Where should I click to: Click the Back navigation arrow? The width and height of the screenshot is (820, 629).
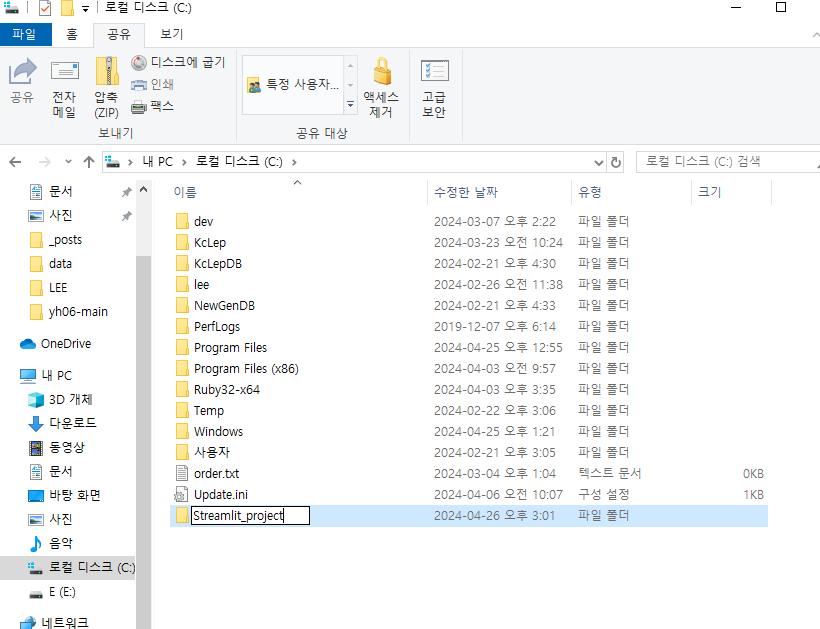click(15, 162)
